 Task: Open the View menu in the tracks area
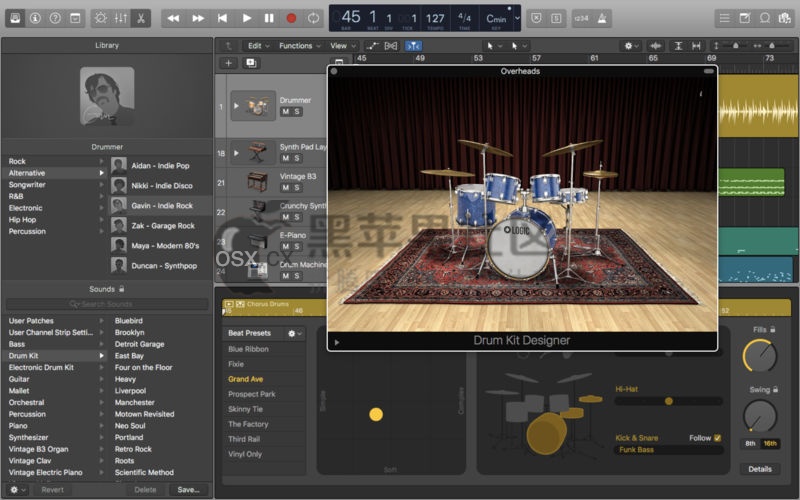342,46
